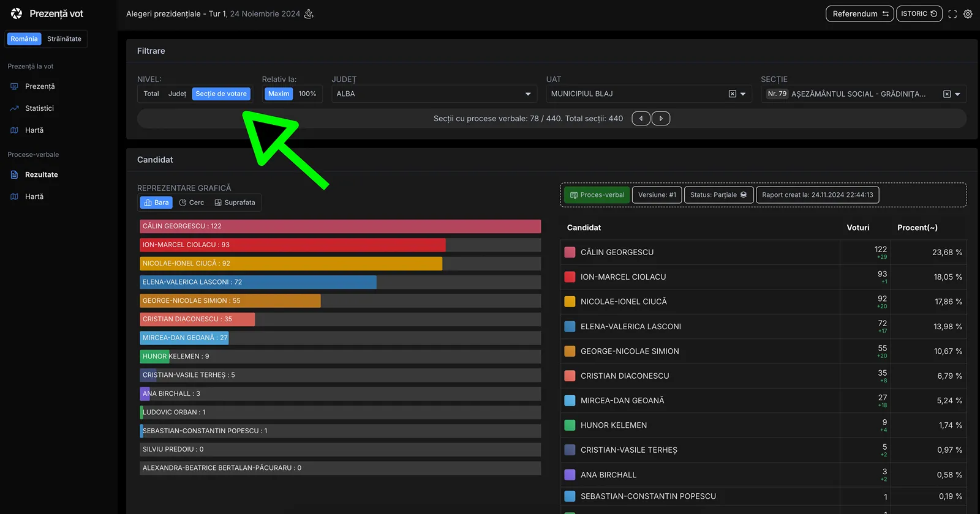Click Hunor Kelemen color swatch
980x514 pixels.
pyautogui.click(x=570, y=425)
